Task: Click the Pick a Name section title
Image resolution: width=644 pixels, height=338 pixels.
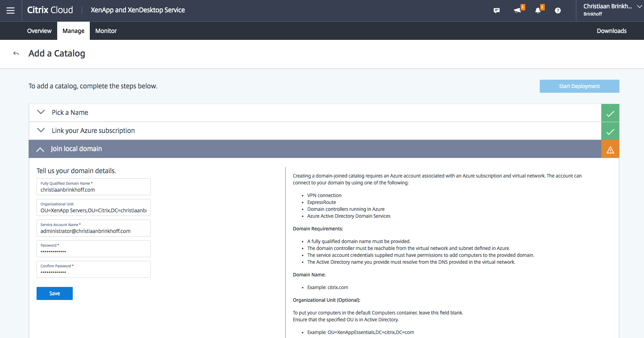Action: [70, 113]
